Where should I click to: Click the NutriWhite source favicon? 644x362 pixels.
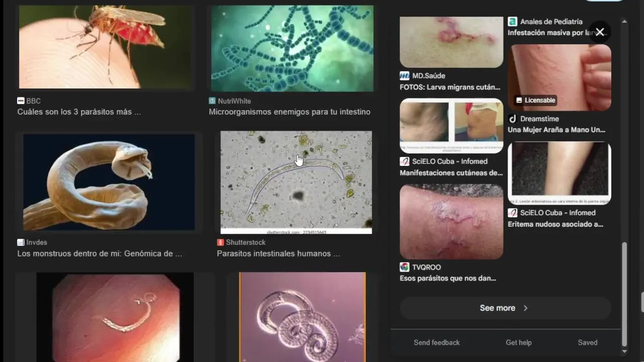pyautogui.click(x=212, y=101)
